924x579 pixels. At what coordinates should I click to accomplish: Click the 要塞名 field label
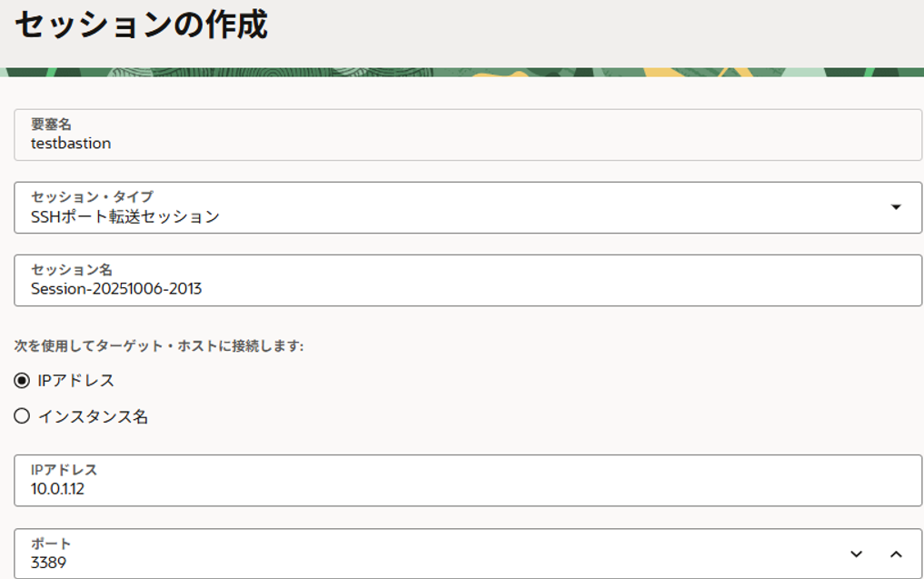coord(52,125)
